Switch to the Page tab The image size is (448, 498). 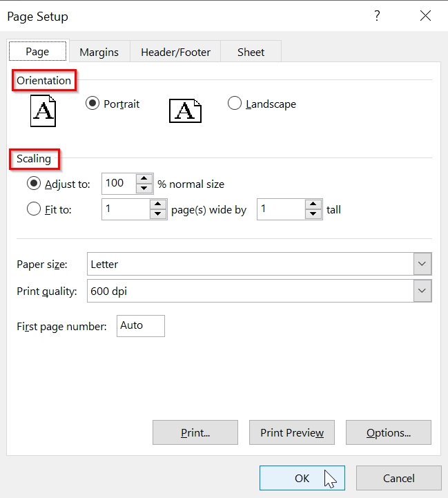pyautogui.click(x=37, y=51)
